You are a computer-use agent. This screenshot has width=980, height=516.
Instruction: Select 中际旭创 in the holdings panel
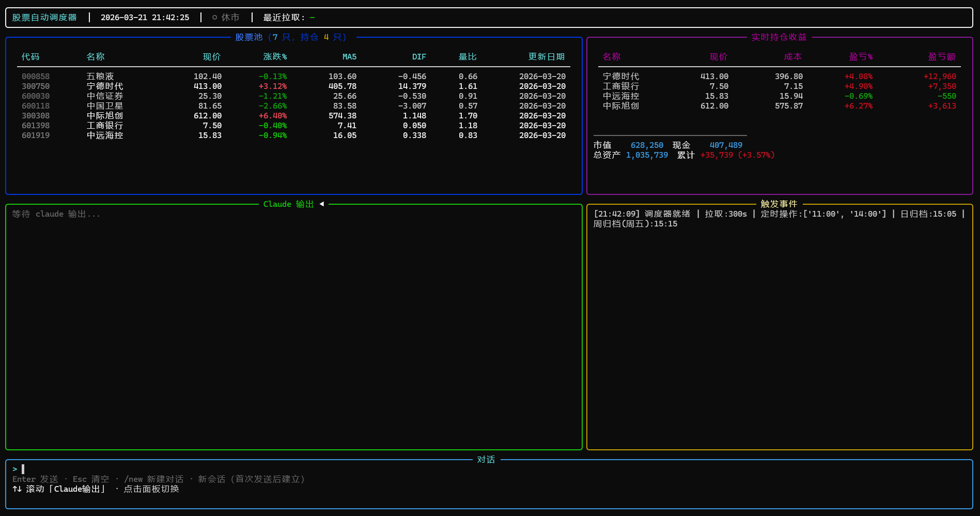pos(621,106)
